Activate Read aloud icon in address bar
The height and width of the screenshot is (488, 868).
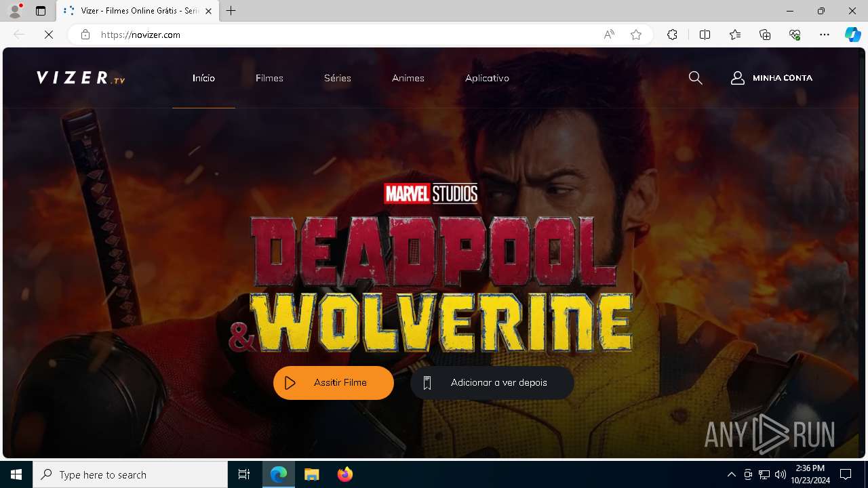(609, 35)
